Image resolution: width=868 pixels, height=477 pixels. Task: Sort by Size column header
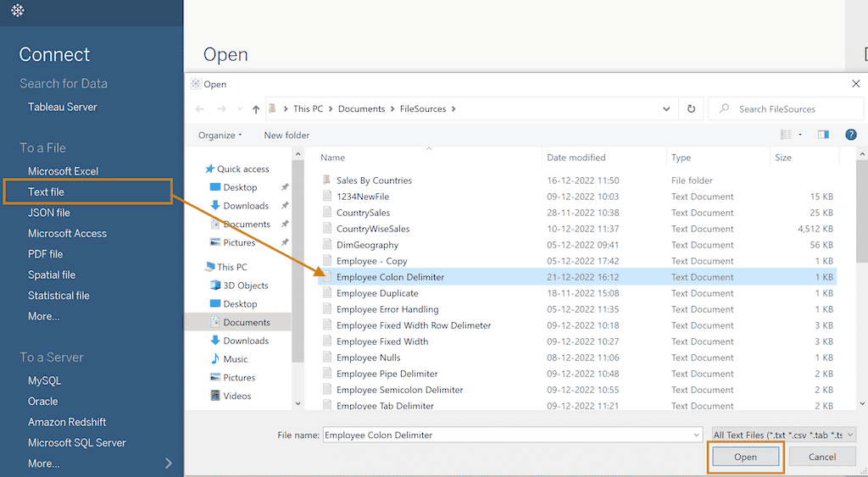(x=782, y=158)
